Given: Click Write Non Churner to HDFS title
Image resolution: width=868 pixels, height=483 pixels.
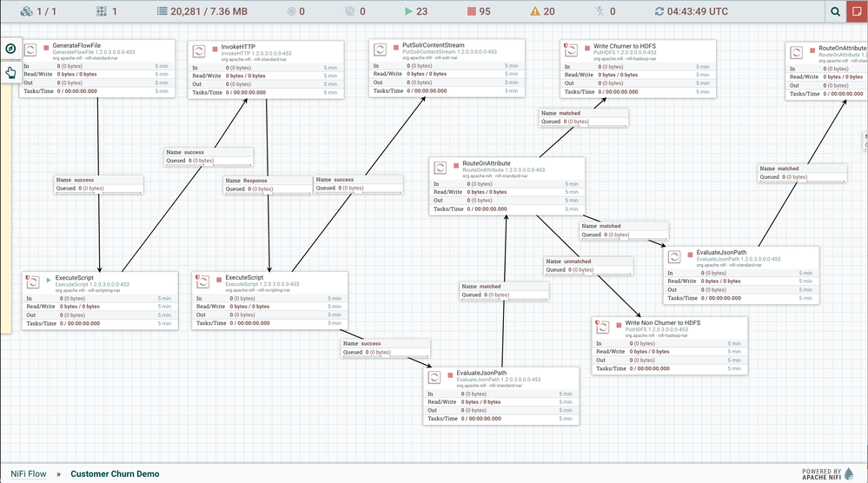Looking at the screenshot, I should pos(663,322).
